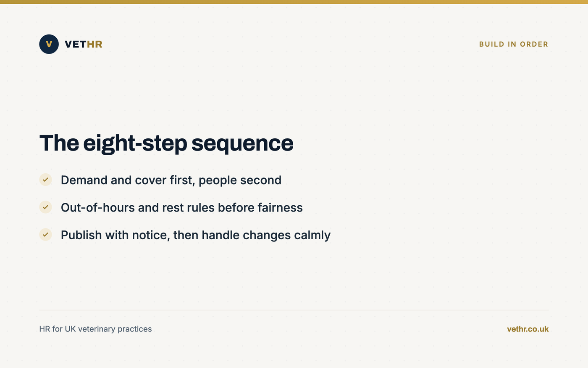The width and height of the screenshot is (588, 368).
Task: Click the word fairness in second bullet
Action: tap(280, 207)
